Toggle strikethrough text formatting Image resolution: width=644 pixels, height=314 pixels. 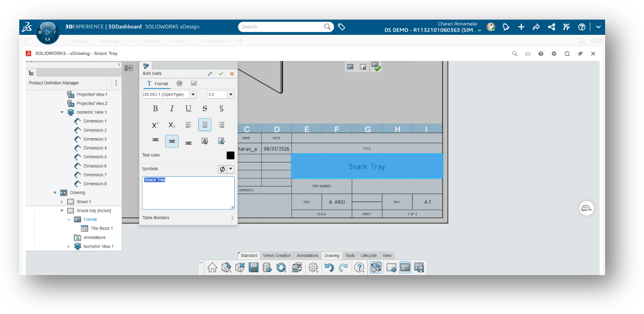point(205,109)
